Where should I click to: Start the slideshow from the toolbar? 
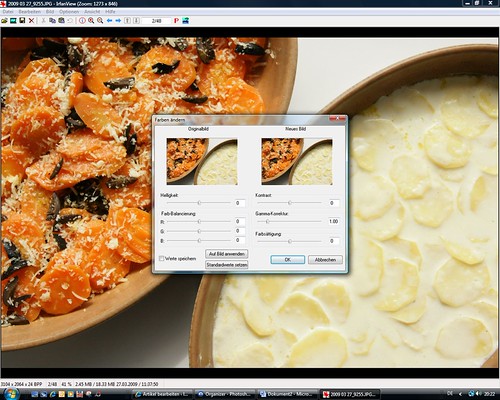click(x=13, y=21)
